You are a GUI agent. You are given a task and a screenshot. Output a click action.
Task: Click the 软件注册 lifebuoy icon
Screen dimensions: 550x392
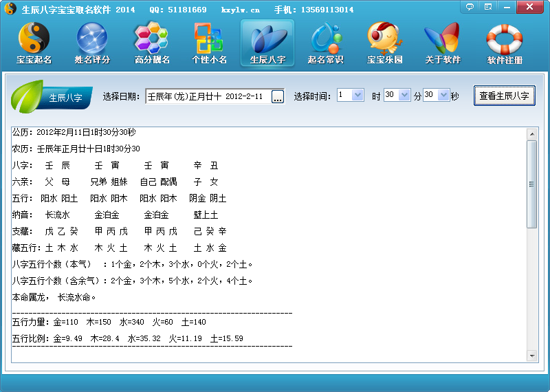[x=505, y=43]
